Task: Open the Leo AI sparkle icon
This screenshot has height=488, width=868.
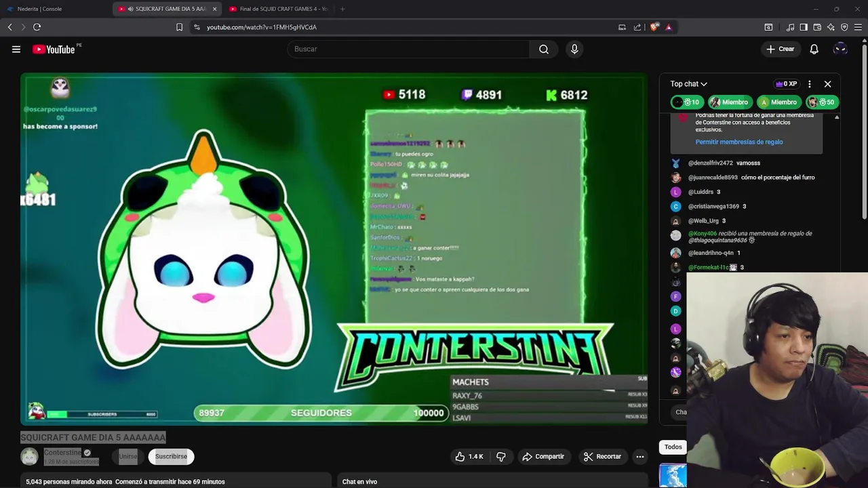Action: (x=831, y=27)
